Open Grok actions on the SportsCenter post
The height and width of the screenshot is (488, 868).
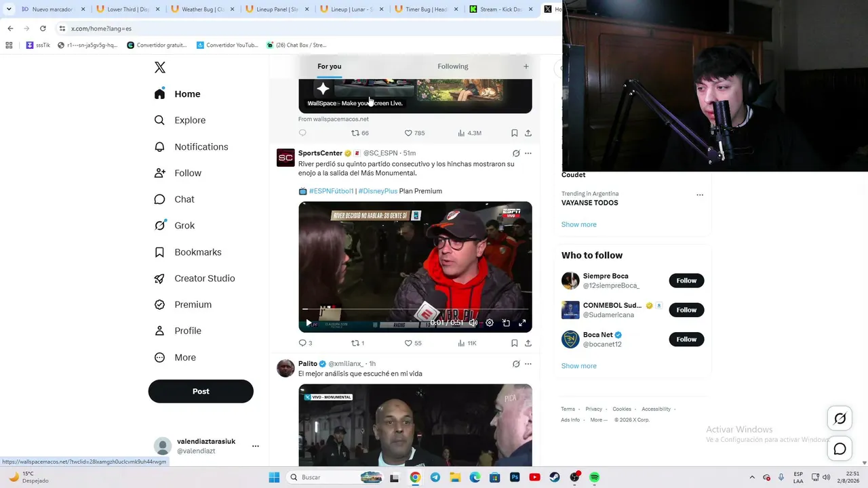(516, 153)
